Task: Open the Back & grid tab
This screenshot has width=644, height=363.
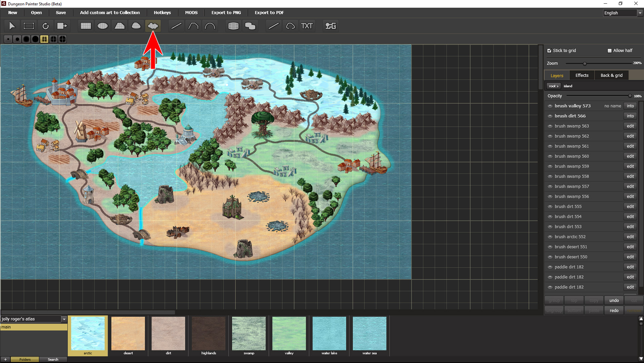Action: pos(611,75)
